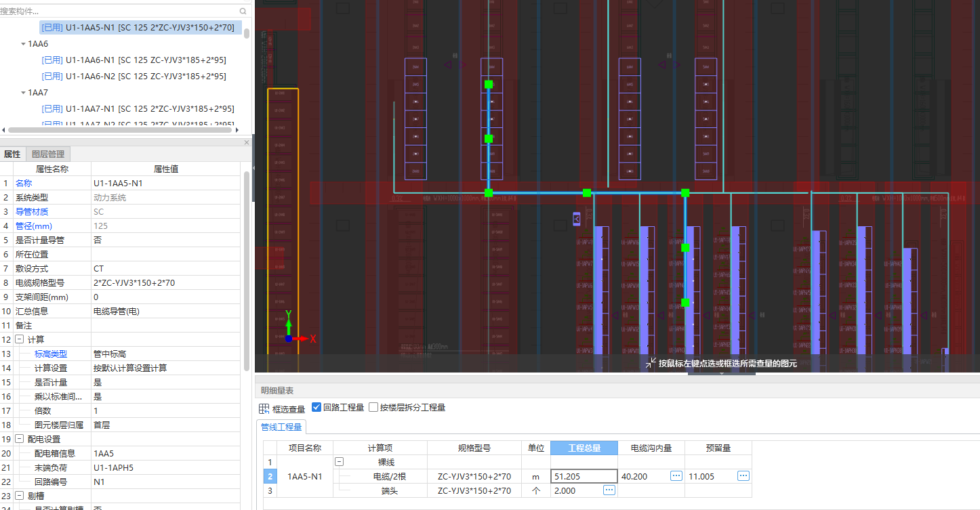Click the 框选查量 box-select query icon

(x=264, y=408)
